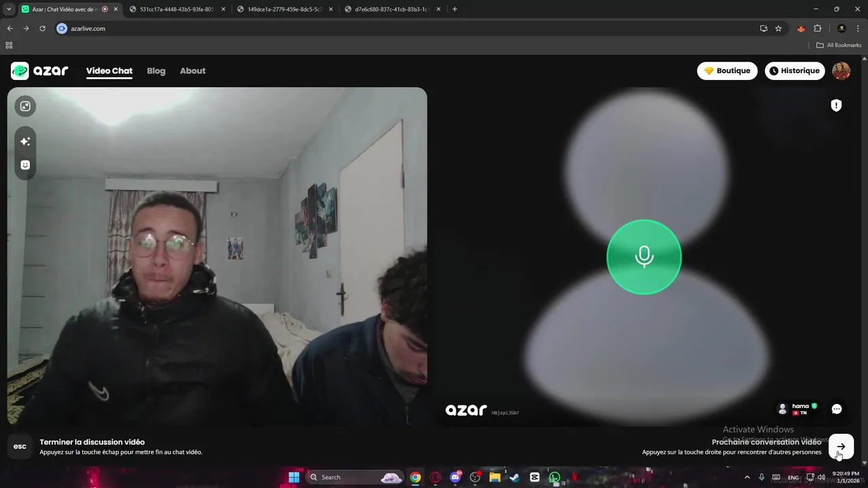Switch to the d7e6c680 browser tab

[x=391, y=9]
